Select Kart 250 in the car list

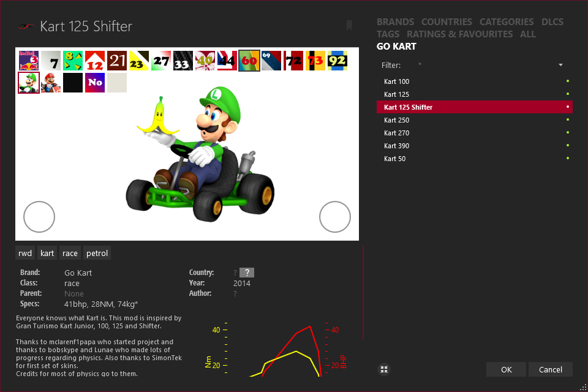[x=474, y=120]
